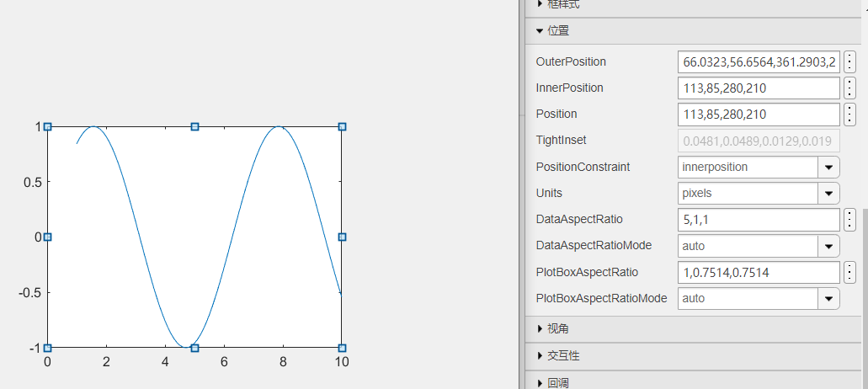Image resolution: width=868 pixels, height=389 pixels.
Task: Open the Position more-options button
Action: point(849,114)
